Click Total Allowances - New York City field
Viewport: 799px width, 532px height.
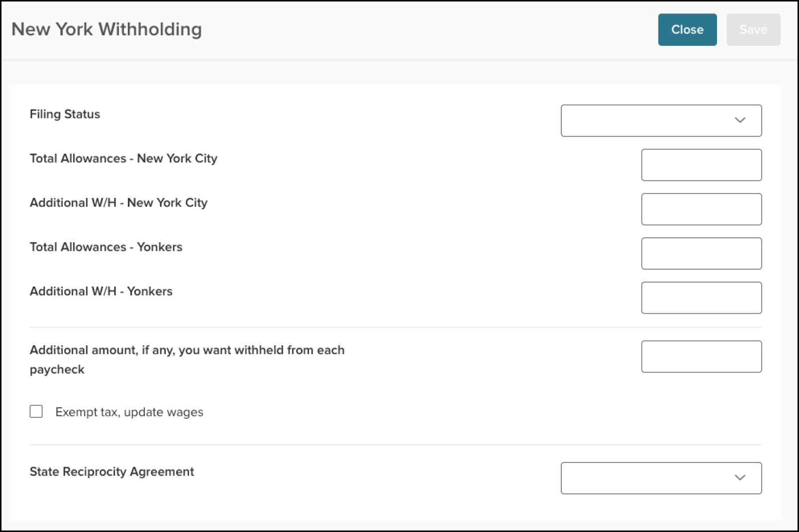(701, 165)
